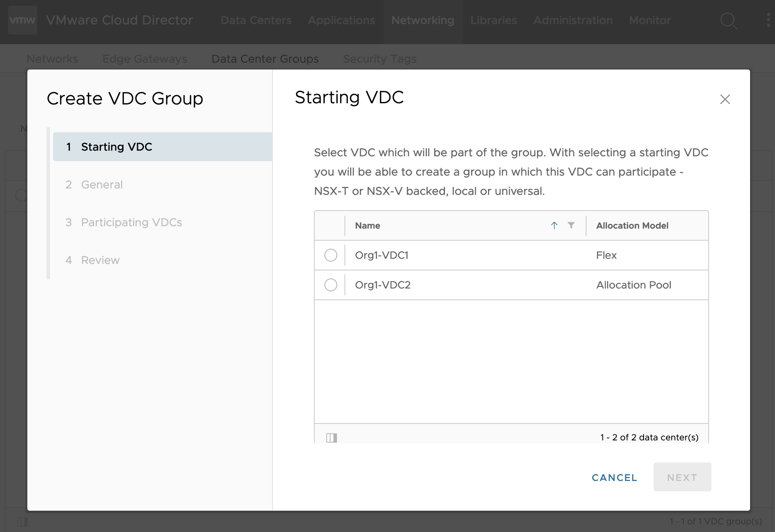Open the Networking top menu
Viewport: 775px width, 532px height.
click(422, 20)
